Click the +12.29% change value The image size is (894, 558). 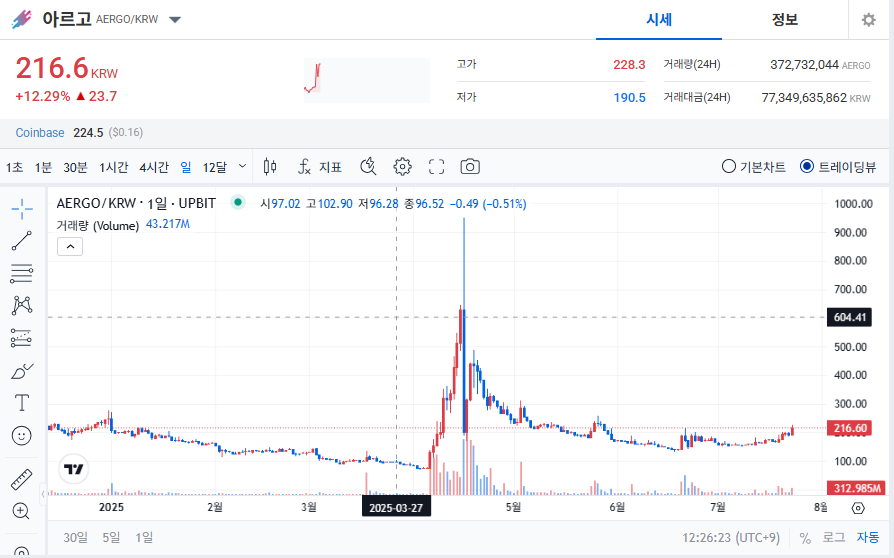(x=43, y=96)
